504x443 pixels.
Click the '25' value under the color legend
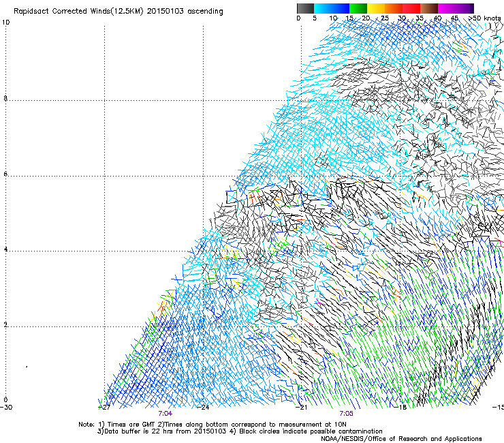[385, 18]
